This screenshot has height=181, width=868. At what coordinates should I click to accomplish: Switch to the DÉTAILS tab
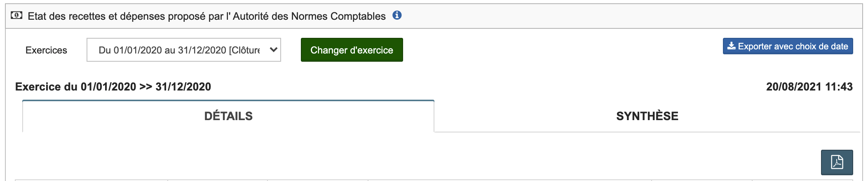pos(228,116)
